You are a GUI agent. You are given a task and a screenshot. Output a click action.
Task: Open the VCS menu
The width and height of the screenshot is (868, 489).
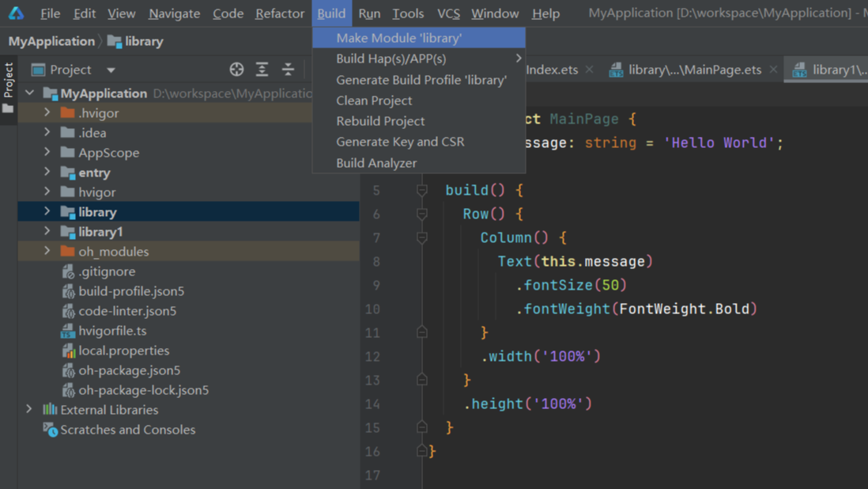point(448,13)
